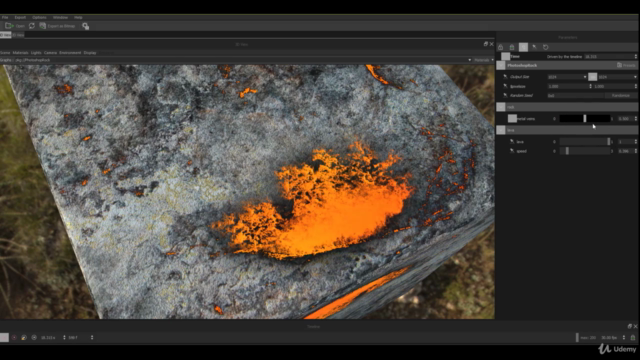Screen dimensions: 640x360
Task: Undock the 3D View panel
Action: coord(486,44)
